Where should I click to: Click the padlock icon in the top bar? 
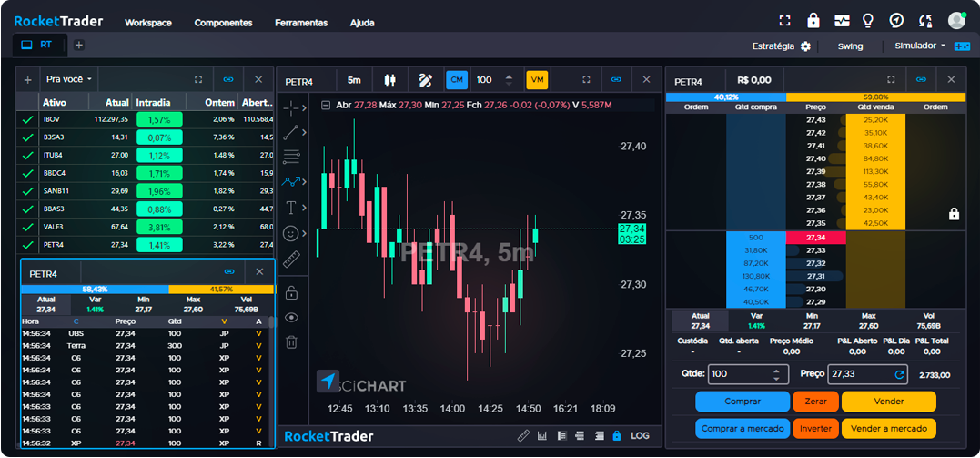pos(813,20)
